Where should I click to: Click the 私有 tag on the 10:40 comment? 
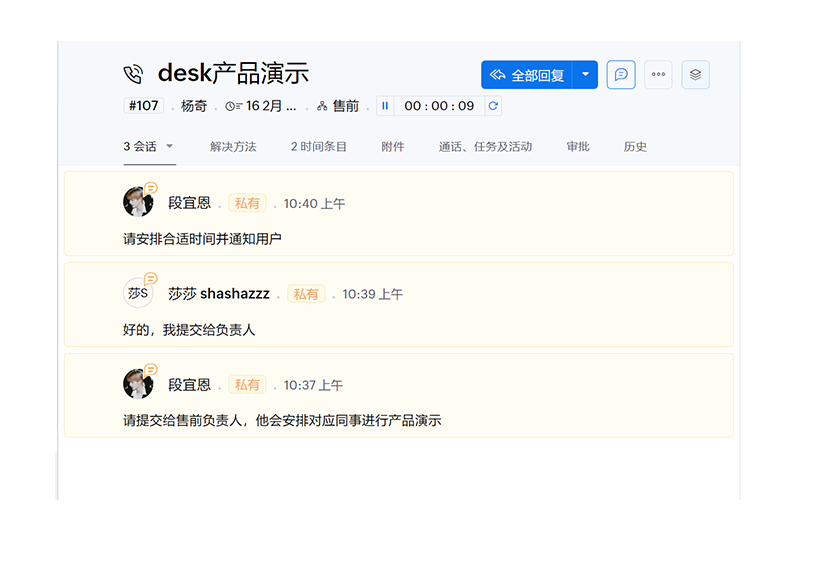(247, 203)
